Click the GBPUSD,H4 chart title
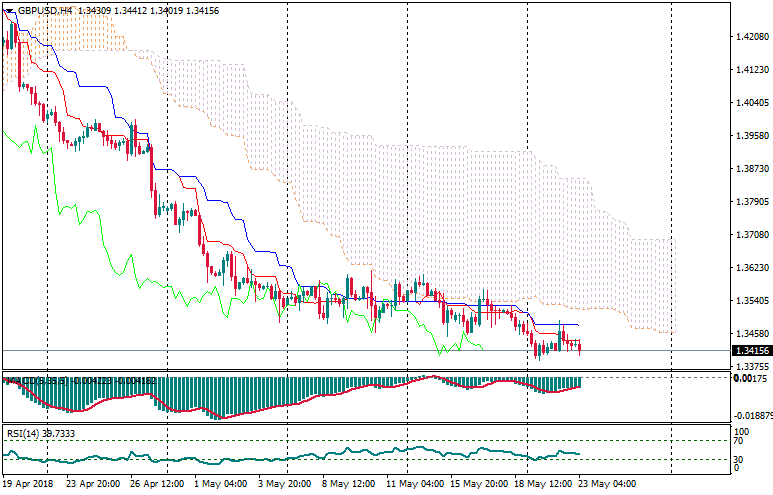The image size is (773, 495). pos(44,9)
